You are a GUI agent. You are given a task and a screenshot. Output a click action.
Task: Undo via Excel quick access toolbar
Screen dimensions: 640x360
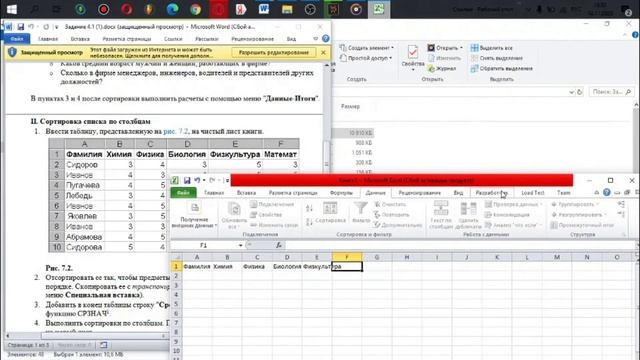coord(198,180)
